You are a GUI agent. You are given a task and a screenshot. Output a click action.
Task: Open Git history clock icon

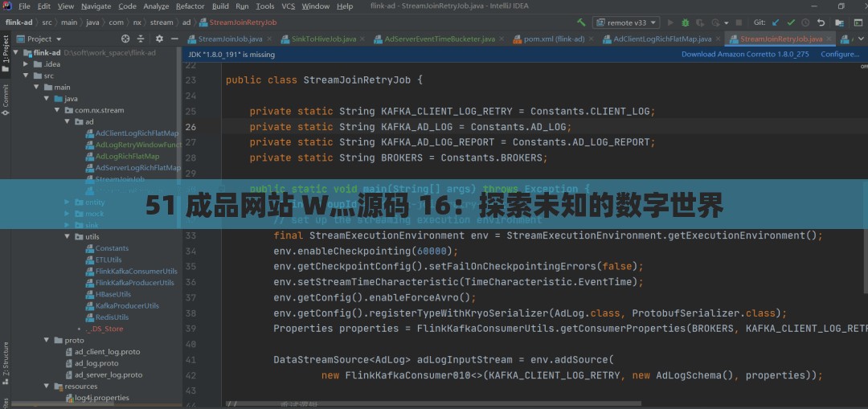[x=805, y=22]
